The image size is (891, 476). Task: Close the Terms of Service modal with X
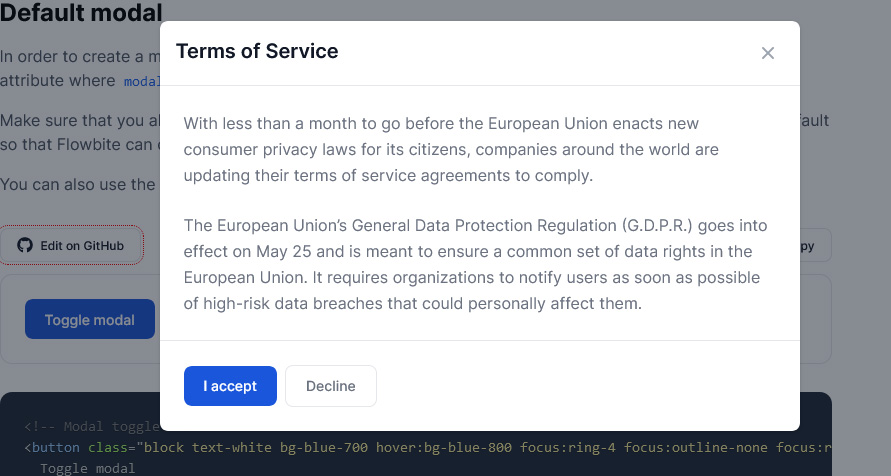coord(768,53)
